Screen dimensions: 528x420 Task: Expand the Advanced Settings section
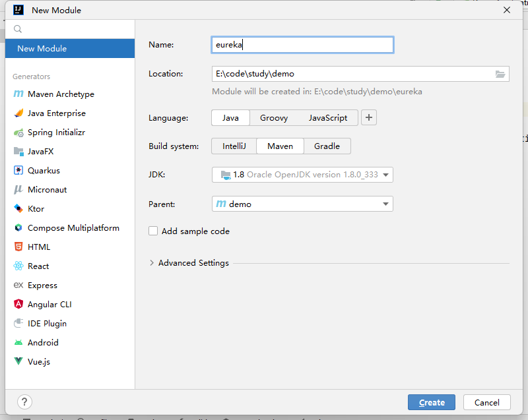(x=152, y=263)
